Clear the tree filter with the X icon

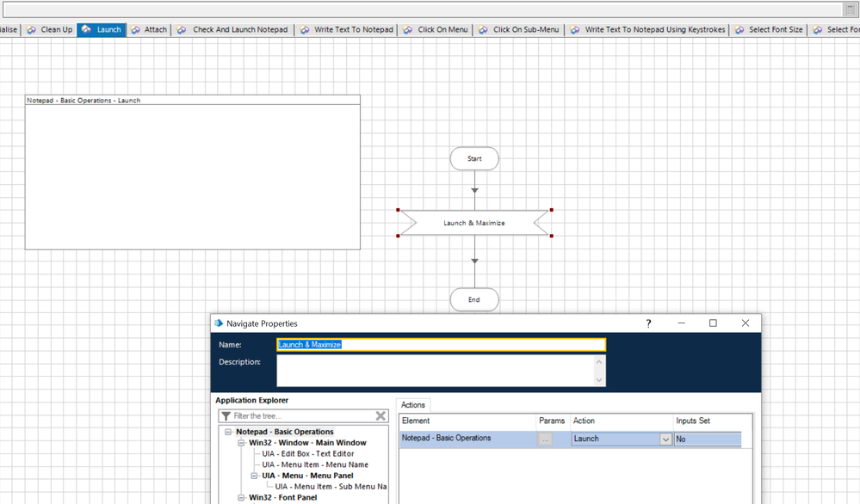click(381, 415)
